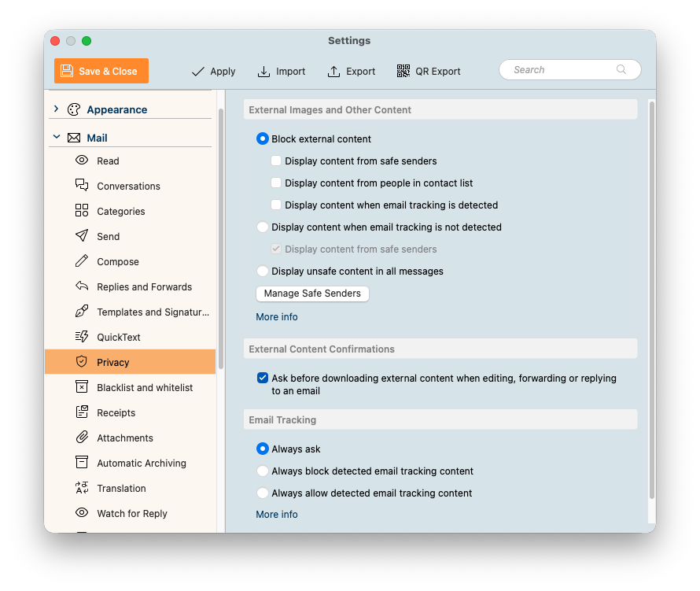Click in the Search settings field
The width and height of the screenshot is (700, 591).
point(562,70)
